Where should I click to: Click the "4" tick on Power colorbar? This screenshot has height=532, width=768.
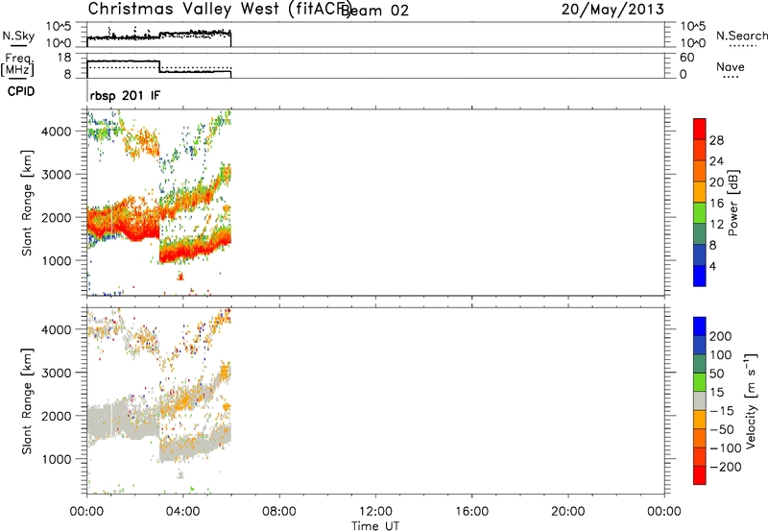pos(712,266)
